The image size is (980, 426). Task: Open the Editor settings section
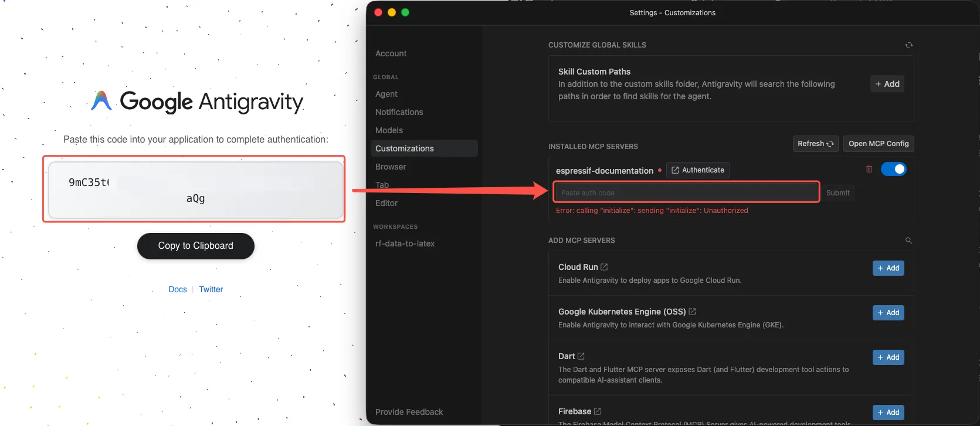[x=386, y=203]
